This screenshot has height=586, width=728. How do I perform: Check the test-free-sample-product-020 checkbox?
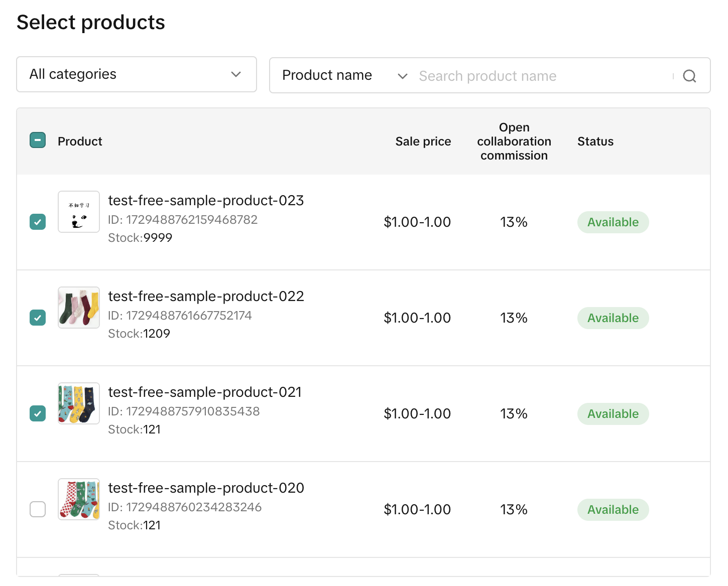[38, 509]
